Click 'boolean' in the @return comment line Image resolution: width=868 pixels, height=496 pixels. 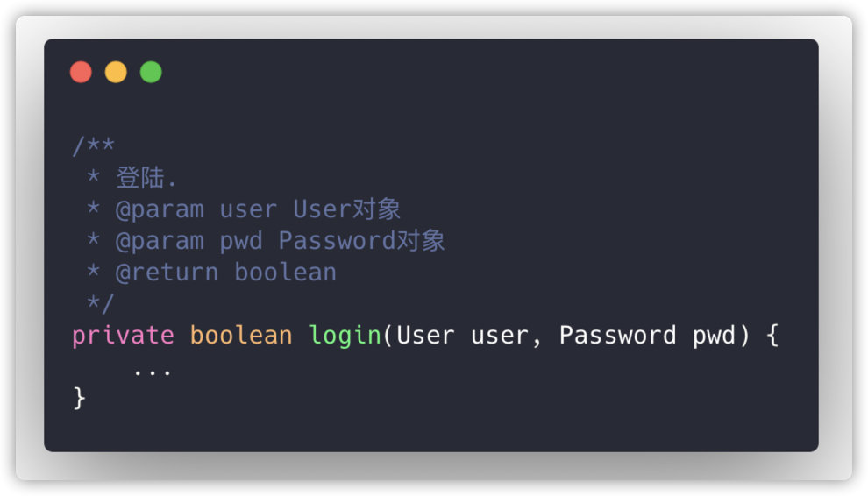(x=285, y=273)
